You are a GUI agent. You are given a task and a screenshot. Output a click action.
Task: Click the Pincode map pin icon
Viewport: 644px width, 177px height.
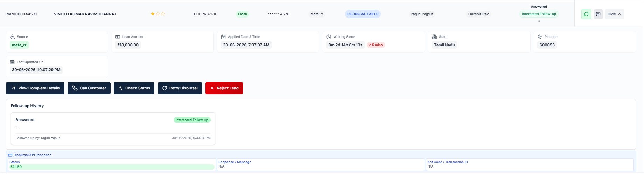540,37
